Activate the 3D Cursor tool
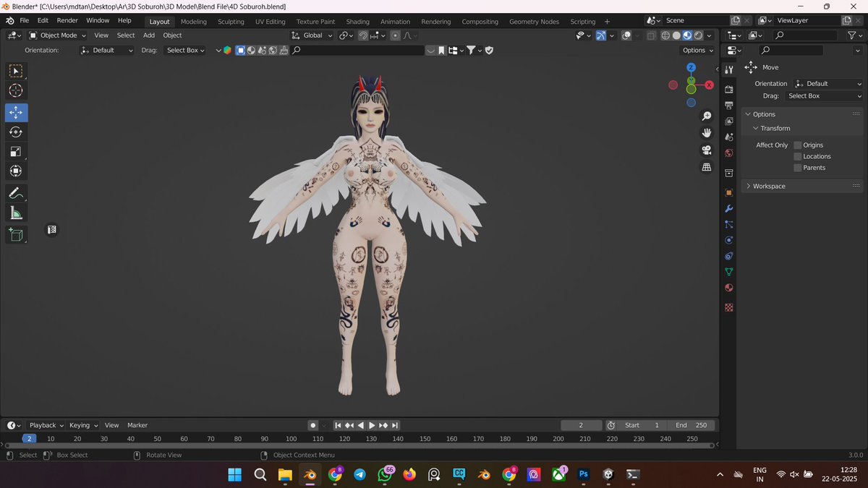 (16, 90)
